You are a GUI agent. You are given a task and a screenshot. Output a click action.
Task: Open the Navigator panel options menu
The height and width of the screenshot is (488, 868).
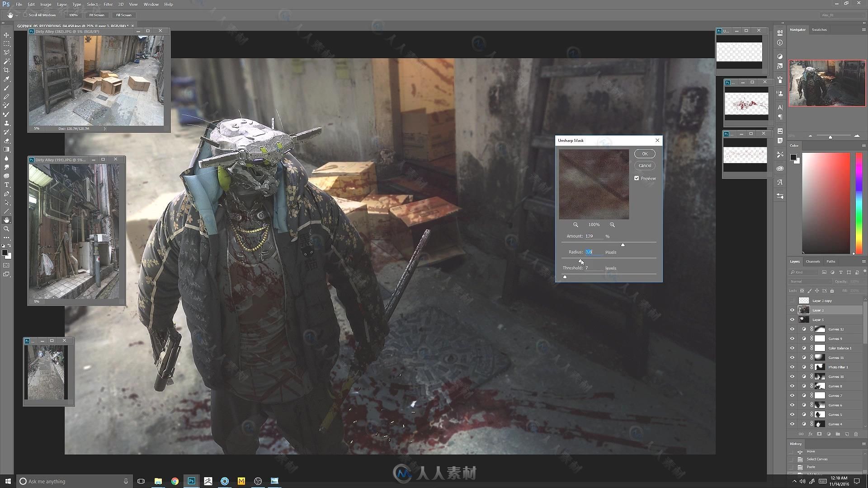[x=863, y=30]
